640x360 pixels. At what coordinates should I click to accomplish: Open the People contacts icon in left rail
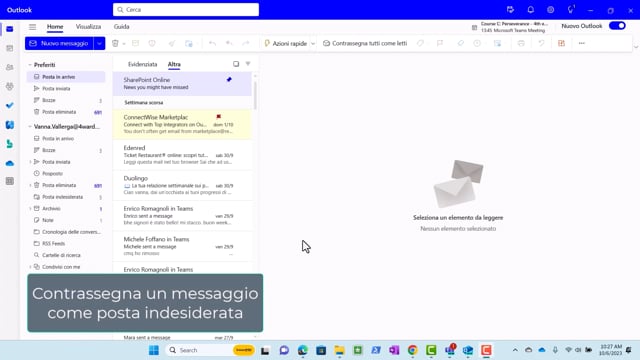(x=10, y=67)
